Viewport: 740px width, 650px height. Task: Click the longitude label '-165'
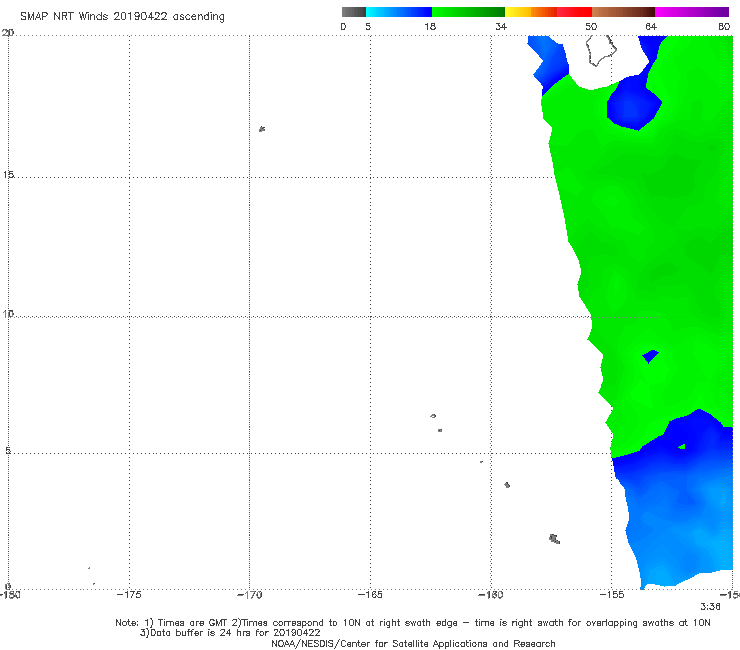point(370,595)
